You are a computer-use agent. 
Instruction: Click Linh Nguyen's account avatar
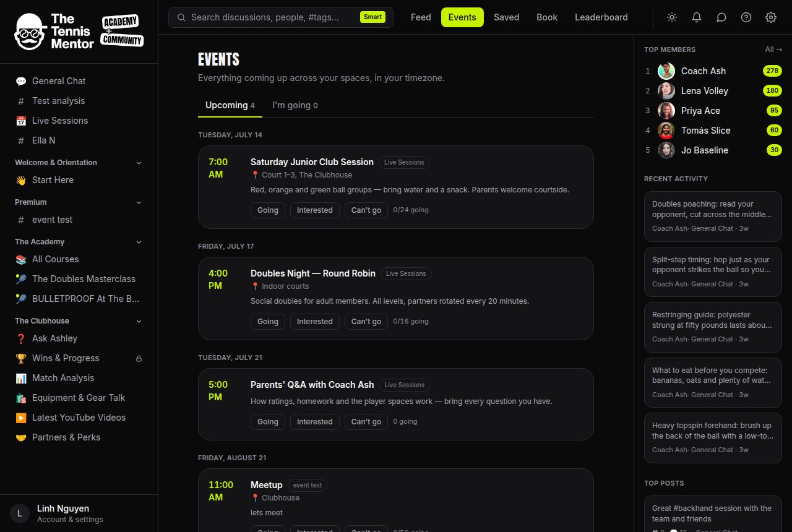(20, 513)
